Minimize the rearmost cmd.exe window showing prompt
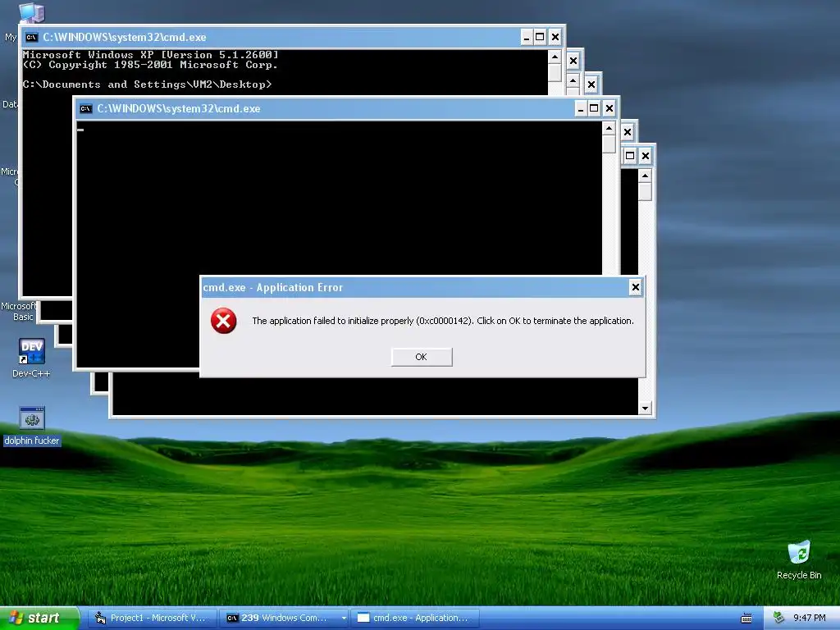The image size is (840, 630). (x=527, y=38)
